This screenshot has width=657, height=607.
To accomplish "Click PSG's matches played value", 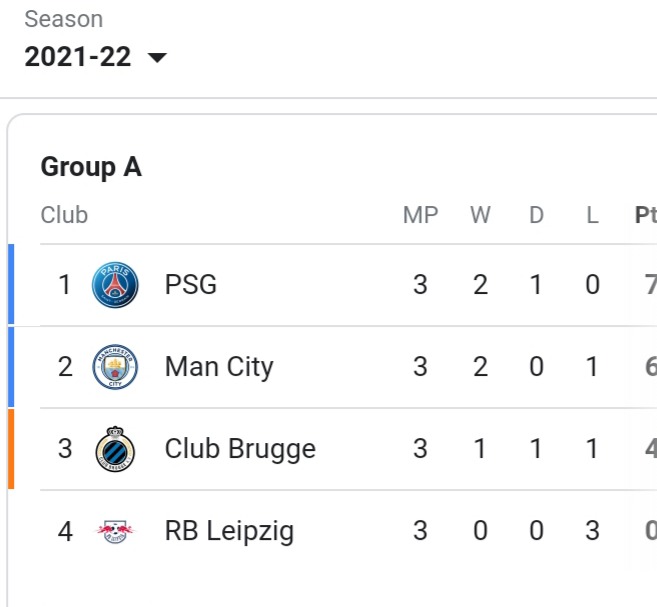I will click(420, 285).
